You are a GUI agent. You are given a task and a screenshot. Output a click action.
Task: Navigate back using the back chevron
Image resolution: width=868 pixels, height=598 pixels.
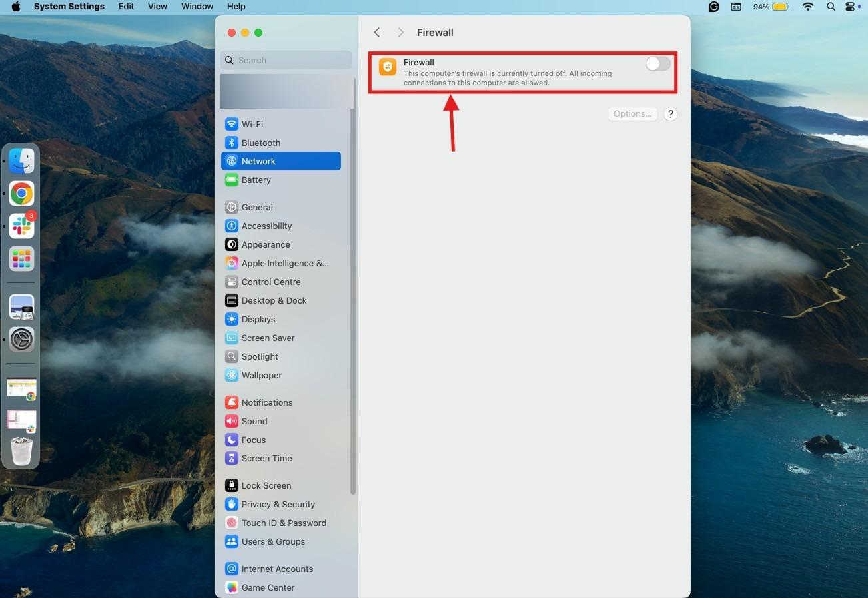point(376,32)
